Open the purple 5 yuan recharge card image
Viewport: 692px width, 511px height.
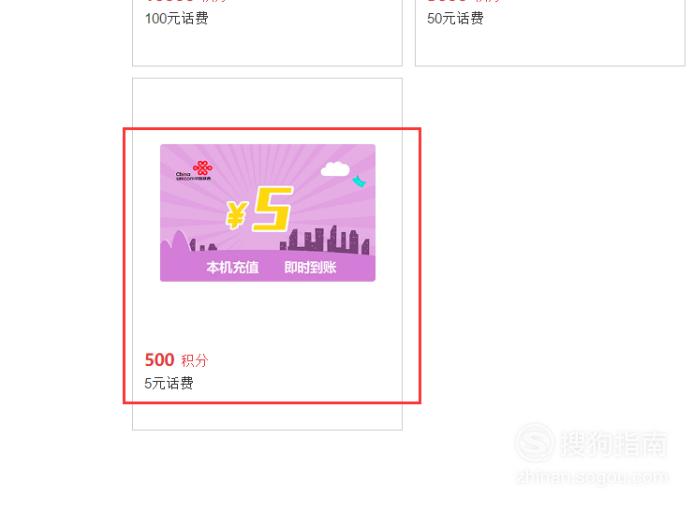coord(268,213)
